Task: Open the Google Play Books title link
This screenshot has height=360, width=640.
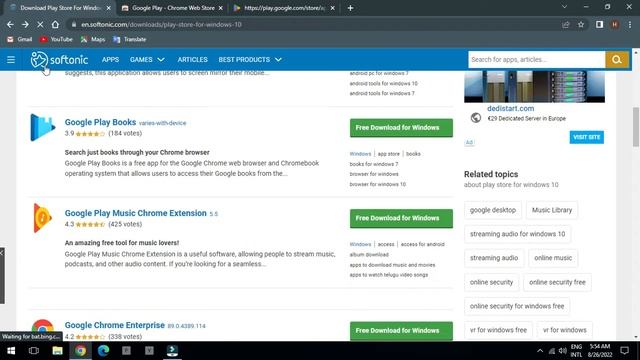Action: [100, 122]
